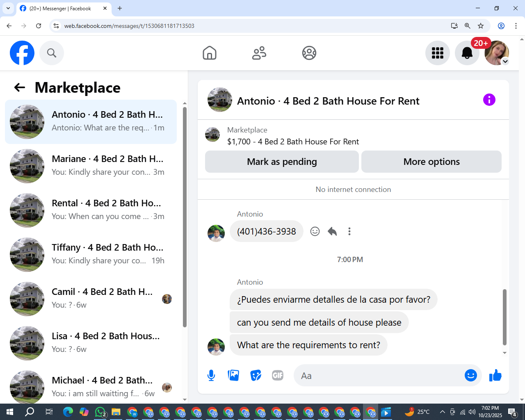The image size is (525, 420).
Task: Open the browser zoom magnifier icon
Action: [x=468, y=26]
